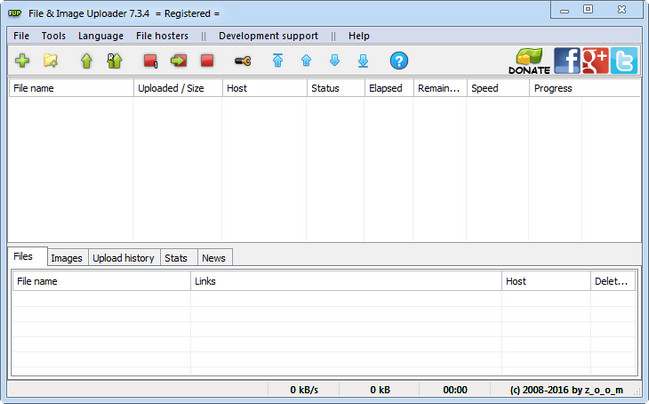The width and height of the screenshot is (649, 404).
Task: Click the Donate icon
Action: click(x=530, y=62)
